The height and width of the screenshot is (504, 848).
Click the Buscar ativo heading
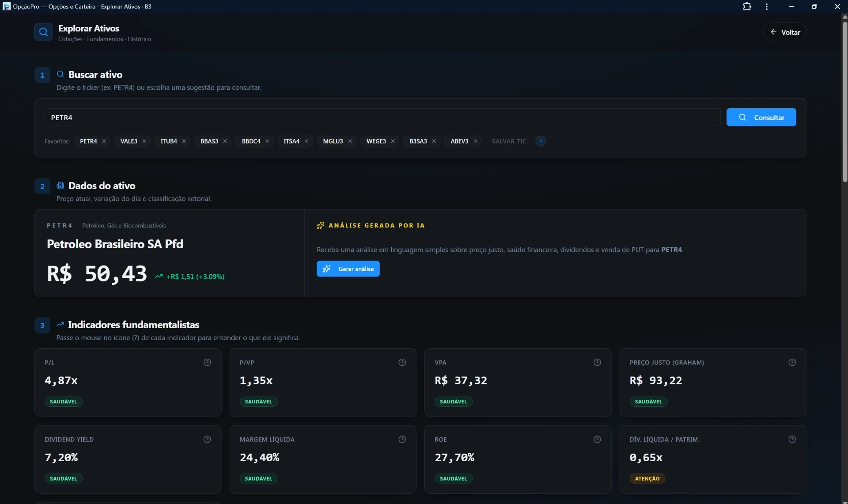pos(95,75)
